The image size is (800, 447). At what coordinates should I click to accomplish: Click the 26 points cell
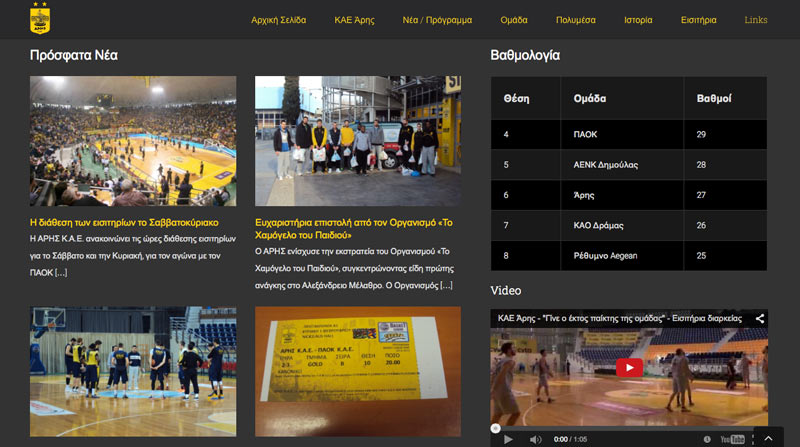click(725, 225)
